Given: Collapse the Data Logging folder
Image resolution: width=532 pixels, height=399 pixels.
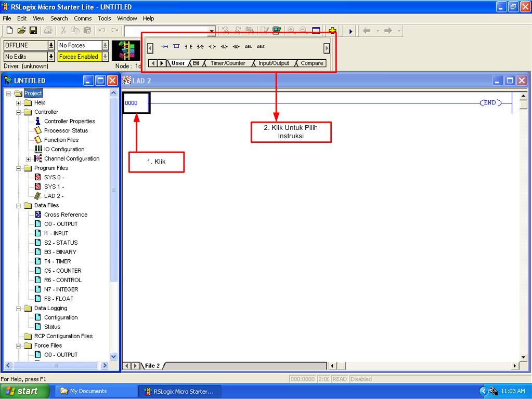Looking at the screenshot, I should pyautogui.click(x=18, y=309).
